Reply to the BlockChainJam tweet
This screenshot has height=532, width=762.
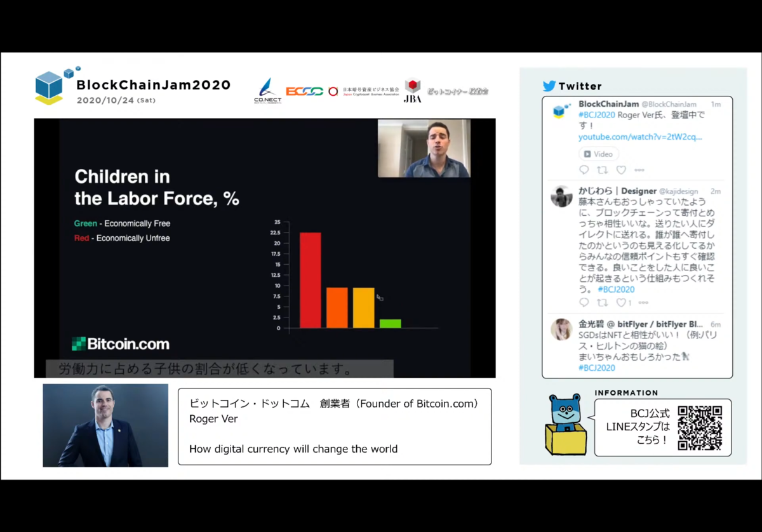click(584, 170)
